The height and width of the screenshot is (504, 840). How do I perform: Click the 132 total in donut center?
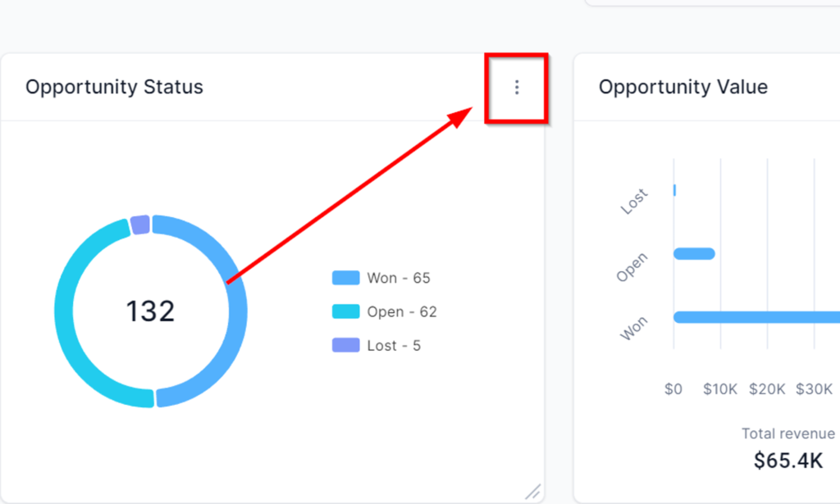tap(150, 311)
